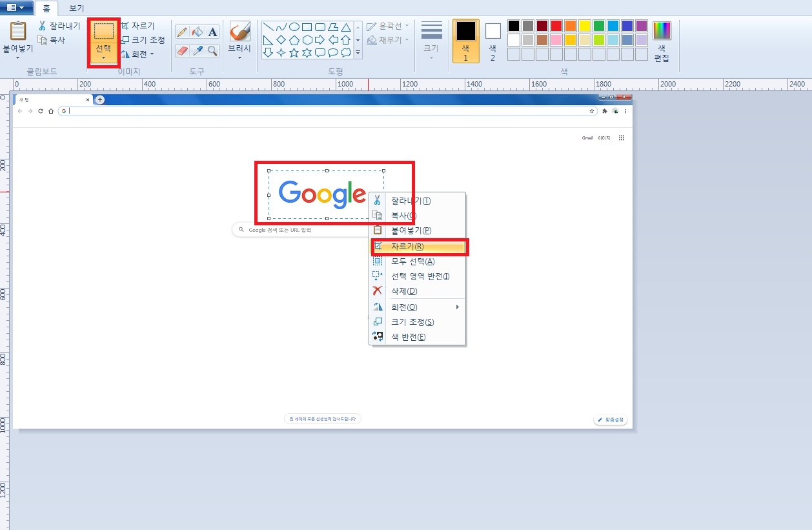This screenshot has height=530, width=812.
Task: Pick the Rounded rectangle shape
Action: pos(320,27)
